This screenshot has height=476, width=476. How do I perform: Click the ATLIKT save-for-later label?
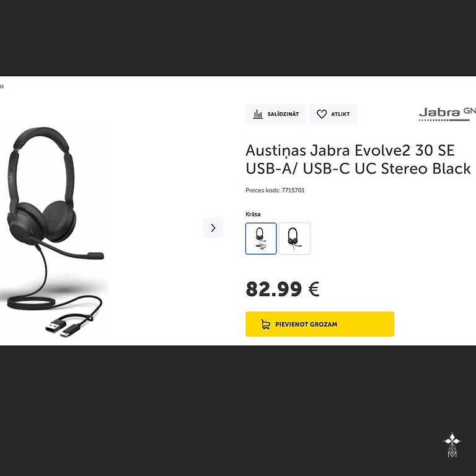point(340,114)
